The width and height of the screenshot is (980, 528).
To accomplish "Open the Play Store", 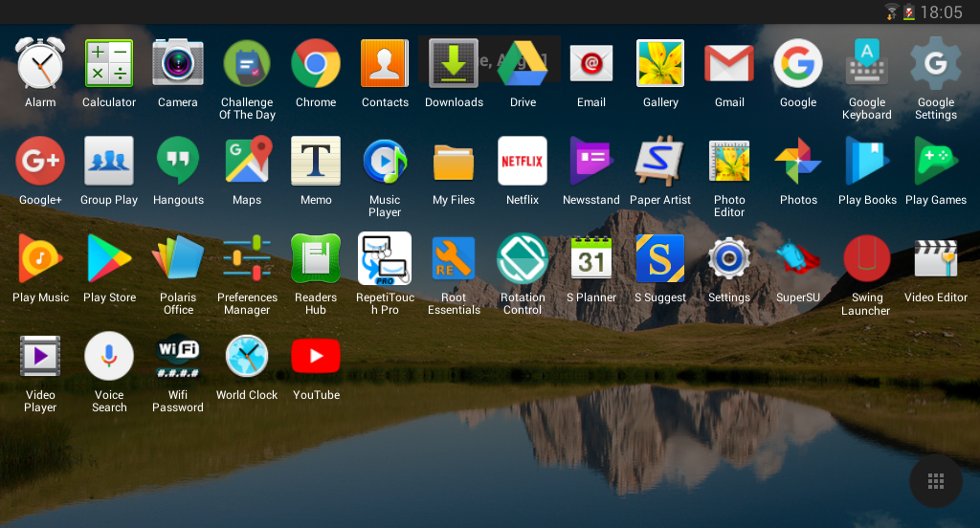I will click(109, 258).
